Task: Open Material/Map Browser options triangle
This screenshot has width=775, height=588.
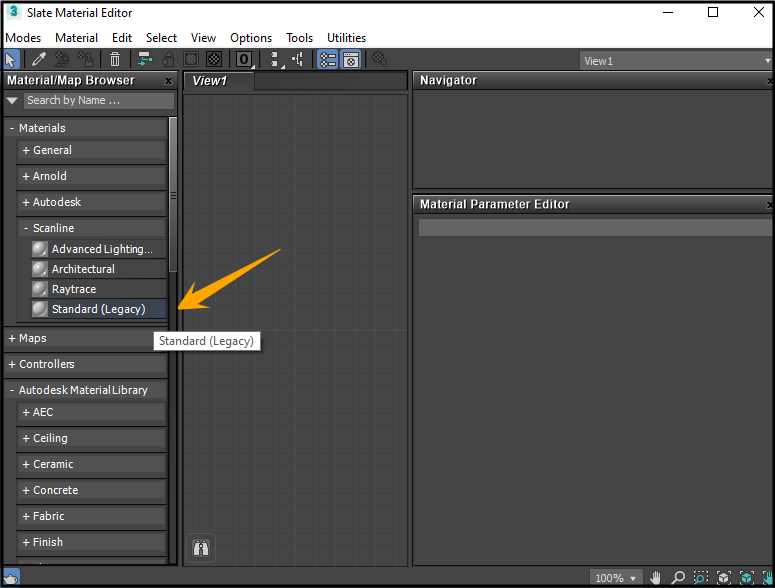Action: 12,100
